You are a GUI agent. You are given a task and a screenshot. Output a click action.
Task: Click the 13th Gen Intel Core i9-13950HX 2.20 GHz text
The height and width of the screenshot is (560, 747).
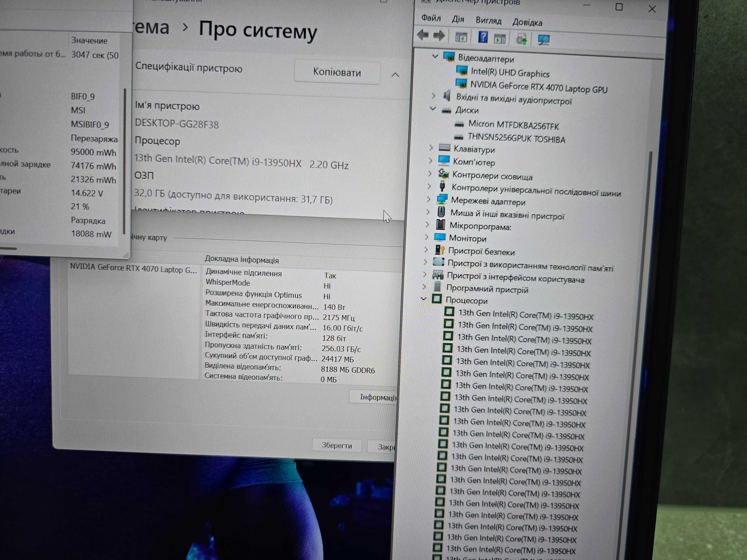click(x=241, y=162)
